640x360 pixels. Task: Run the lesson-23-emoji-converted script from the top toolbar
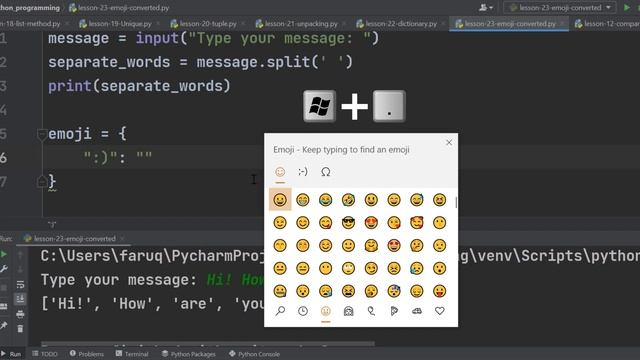click(x=627, y=7)
